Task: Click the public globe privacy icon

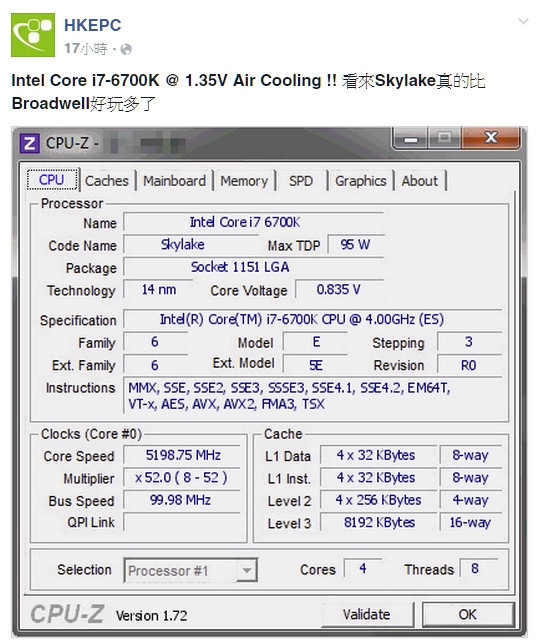Action: [126, 49]
